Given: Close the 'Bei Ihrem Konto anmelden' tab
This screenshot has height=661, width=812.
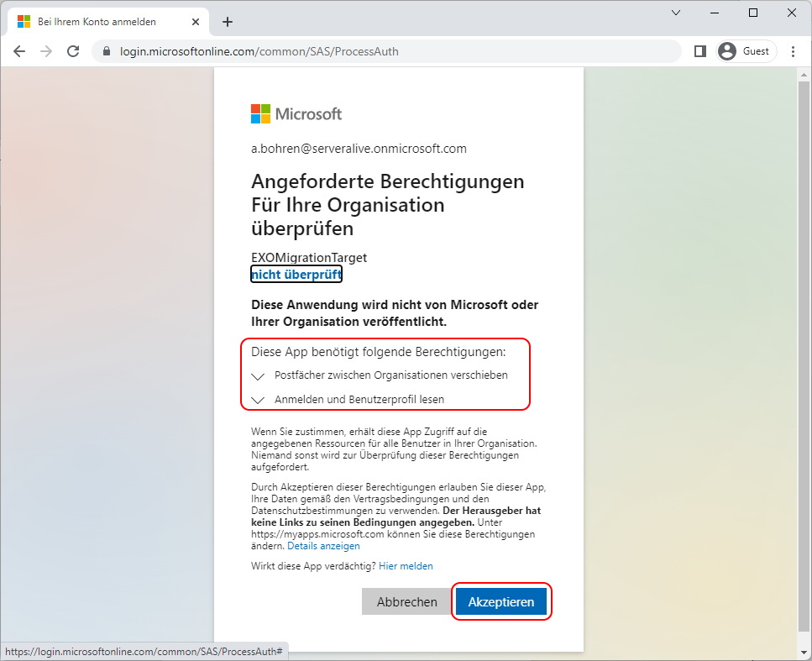Looking at the screenshot, I should [195, 22].
